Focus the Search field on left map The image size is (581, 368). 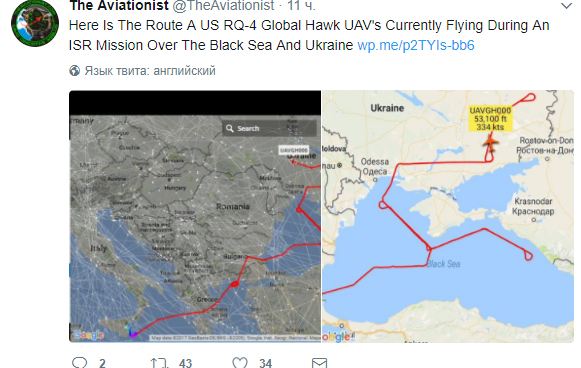(x=269, y=128)
